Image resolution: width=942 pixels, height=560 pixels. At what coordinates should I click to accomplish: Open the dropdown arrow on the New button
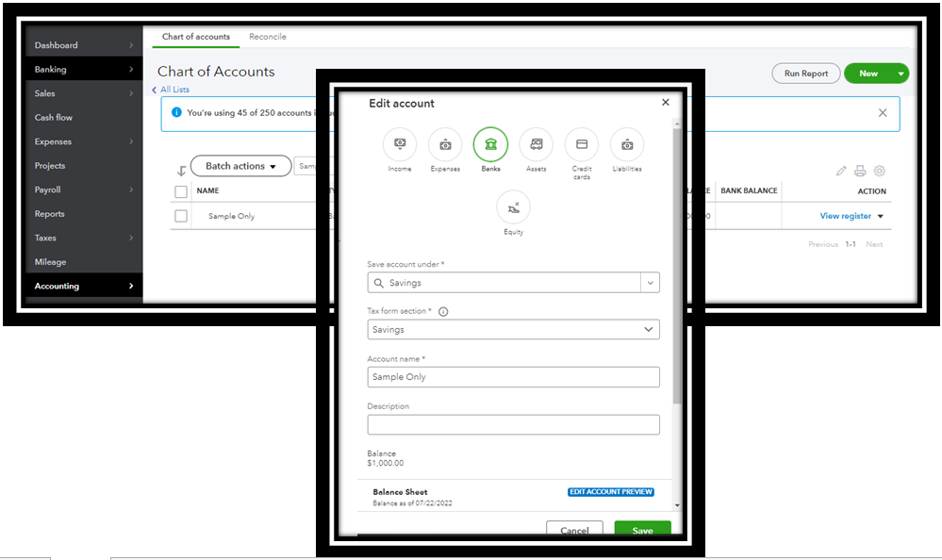tap(901, 74)
